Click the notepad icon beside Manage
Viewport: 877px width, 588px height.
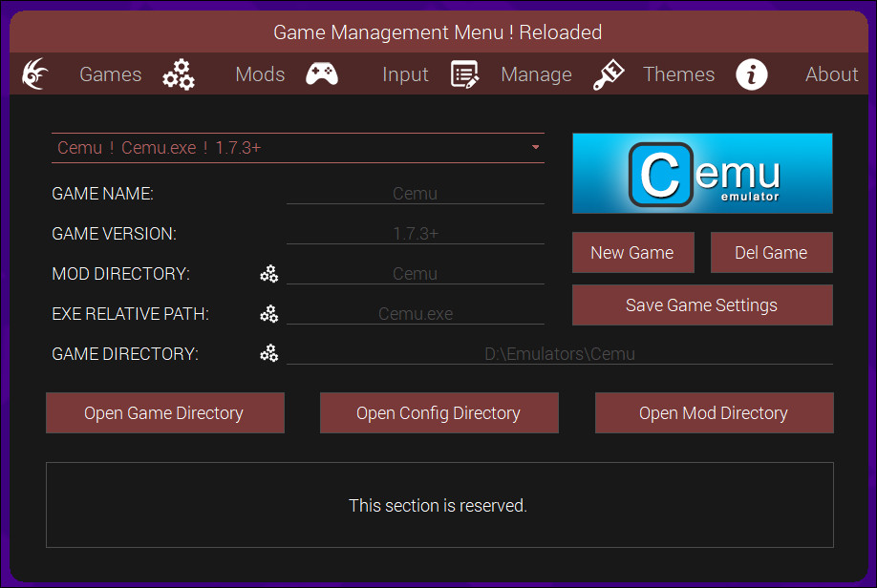pos(465,74)
